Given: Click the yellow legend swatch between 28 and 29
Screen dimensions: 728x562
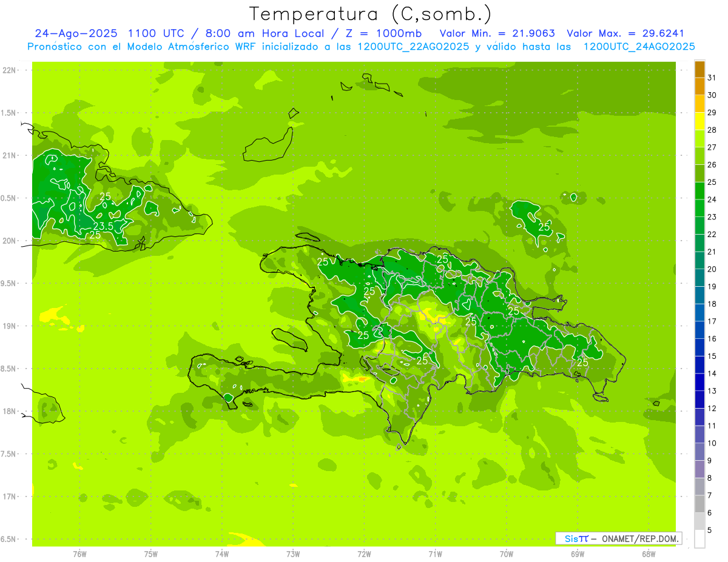Looking at the screenshot, I should point(699,121).
